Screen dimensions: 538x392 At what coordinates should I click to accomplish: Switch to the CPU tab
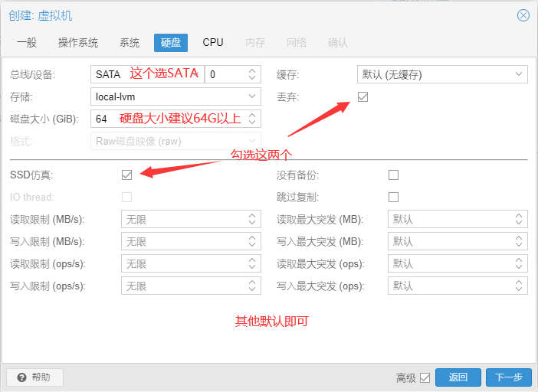pyautogui.click(x=213, y=43)
